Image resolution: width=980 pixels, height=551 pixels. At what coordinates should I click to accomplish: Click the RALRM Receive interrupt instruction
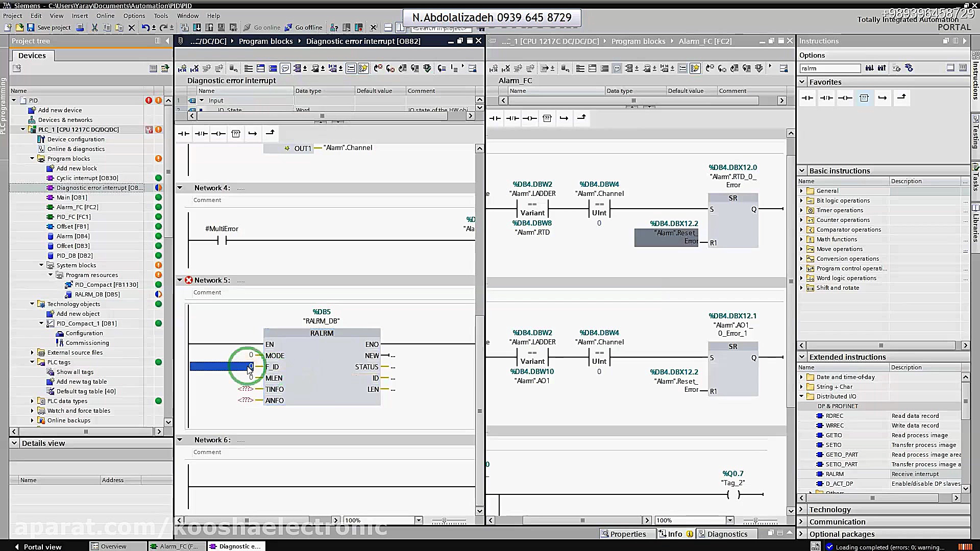835,474
